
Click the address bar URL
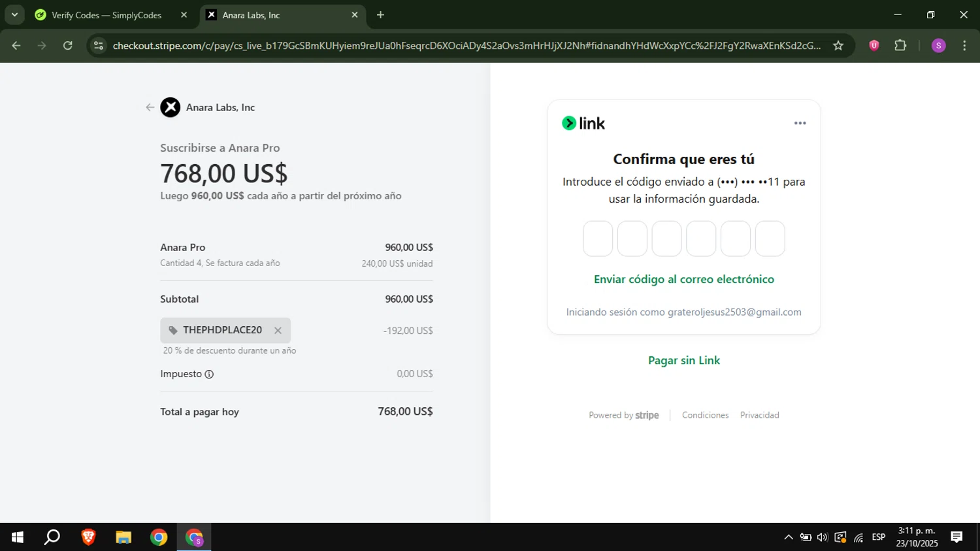(x=466, y=46)
